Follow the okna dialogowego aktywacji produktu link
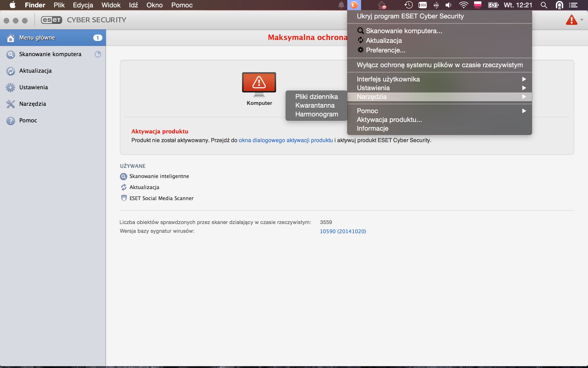The image size is (588, 368). [286, 140]
